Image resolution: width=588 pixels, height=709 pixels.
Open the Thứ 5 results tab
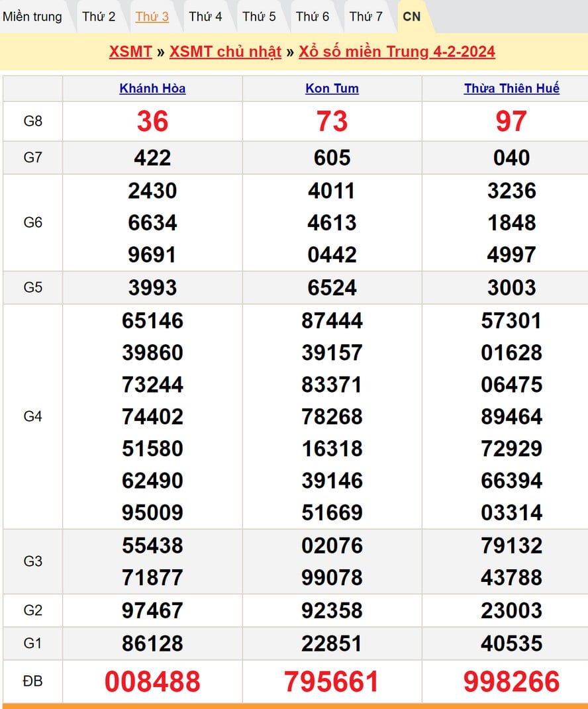tap(259, 17)
